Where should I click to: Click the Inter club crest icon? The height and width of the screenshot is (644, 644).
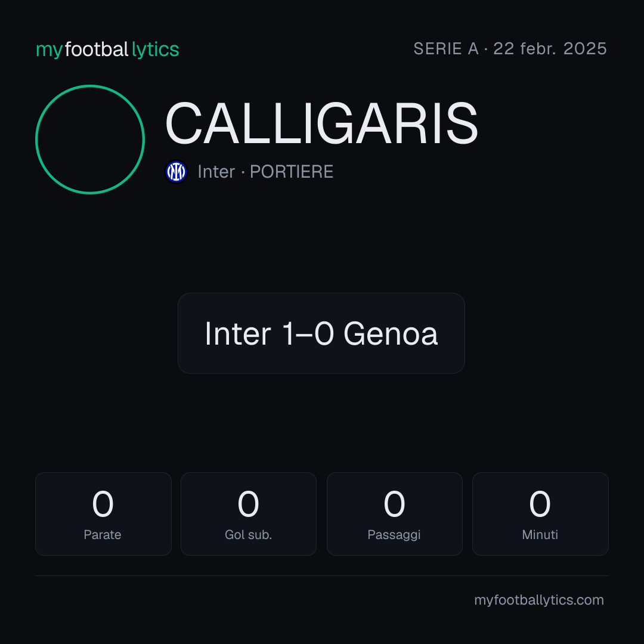pyautogui.click(x=176, y=172)
